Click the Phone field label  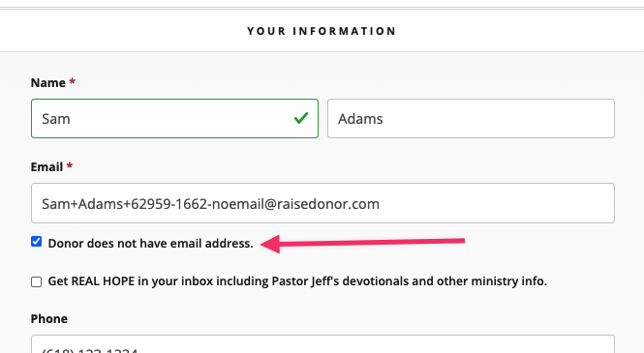[x=48, y=318]
